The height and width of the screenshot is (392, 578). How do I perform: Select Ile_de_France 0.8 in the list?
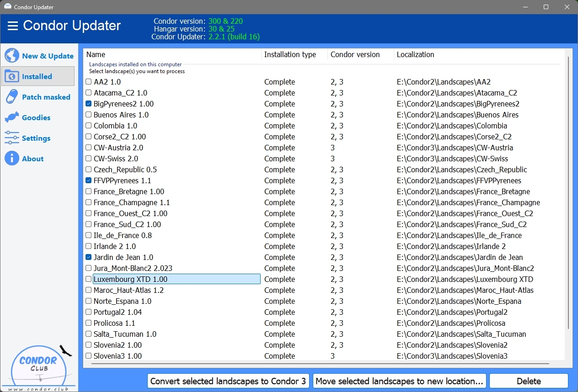click(123, 235)
